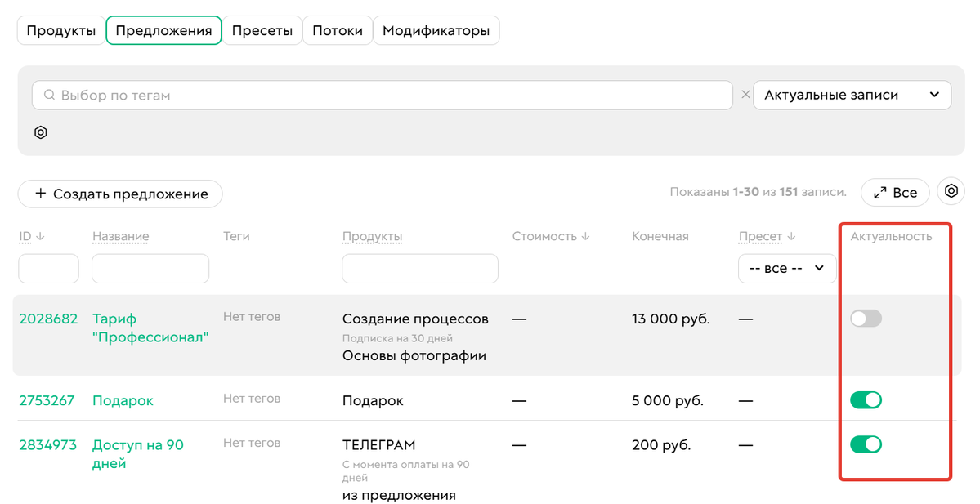Disable relevance toggle for Подарок offer

(866, 400)
